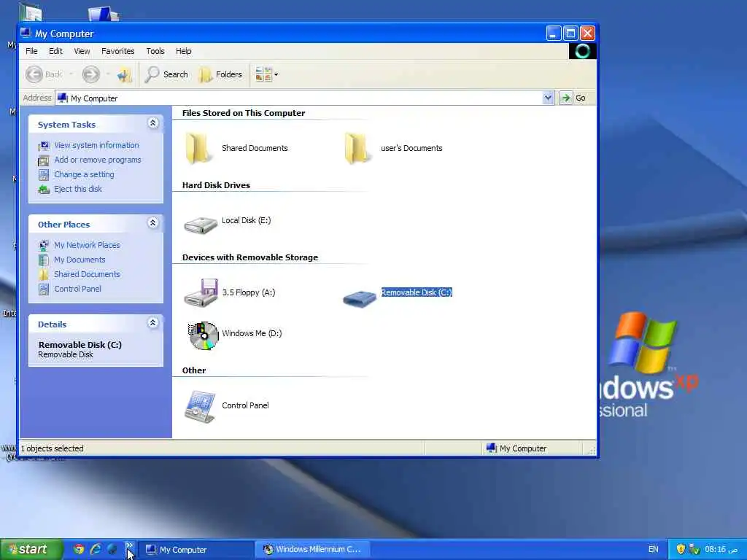Expand the Quick Launch overflow chevron
Image resolution: width=747 pixels, height=560 pixels.
pos(130,545)
